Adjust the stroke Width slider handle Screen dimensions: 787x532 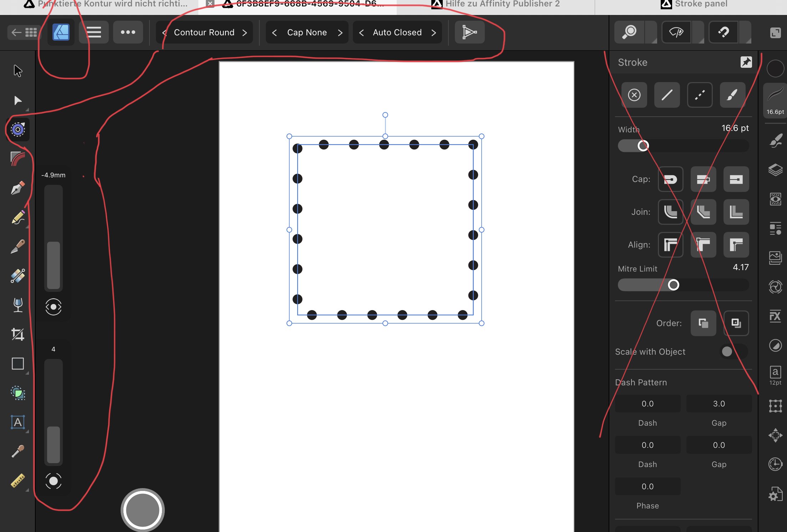point(643,146)
